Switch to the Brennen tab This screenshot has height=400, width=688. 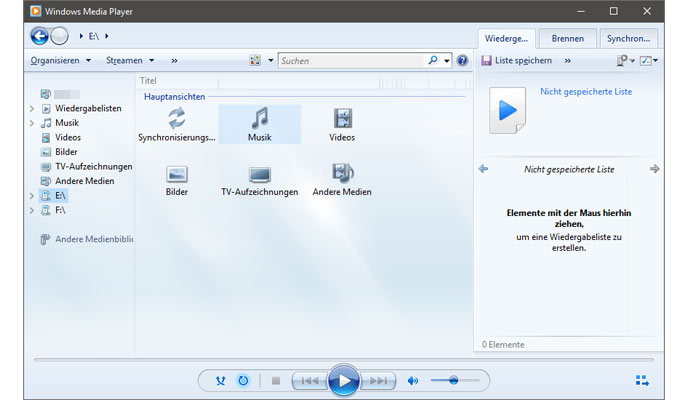pos(567,39)
